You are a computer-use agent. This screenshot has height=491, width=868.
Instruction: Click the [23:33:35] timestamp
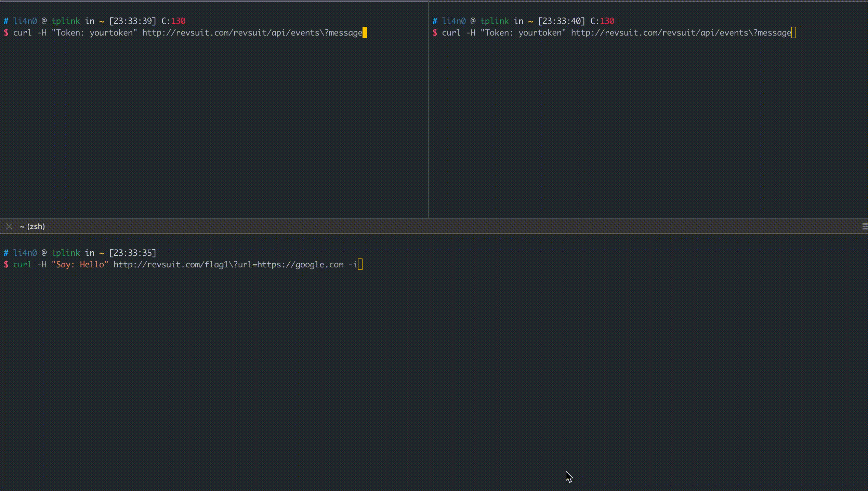(x=133, y=253)
